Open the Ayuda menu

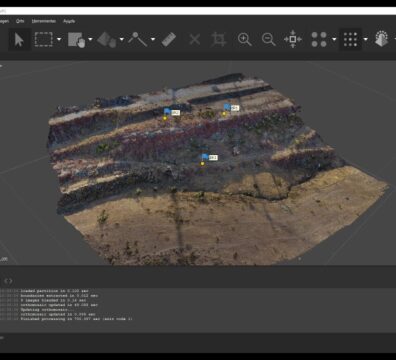coord(69,21)
